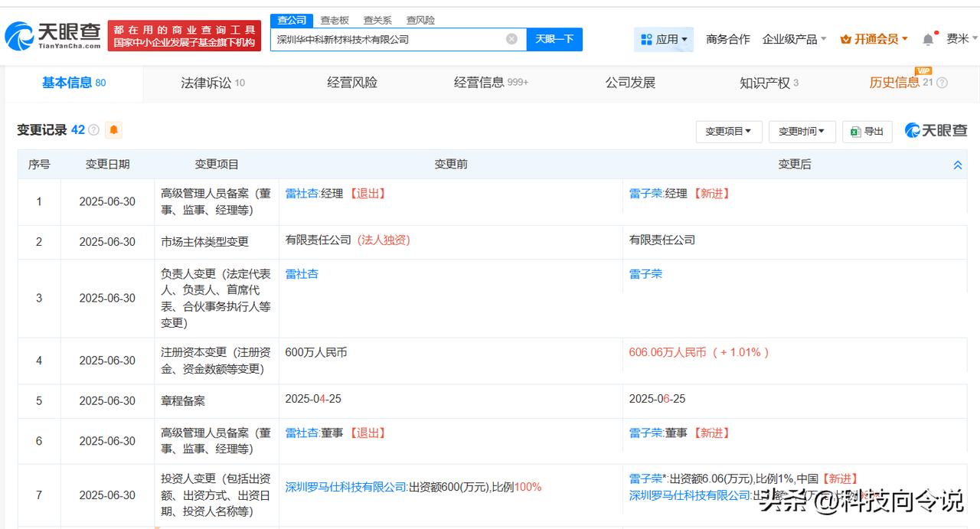
Task: Click 投资人变更 item in row 7
Action: [x=215, y=495]
